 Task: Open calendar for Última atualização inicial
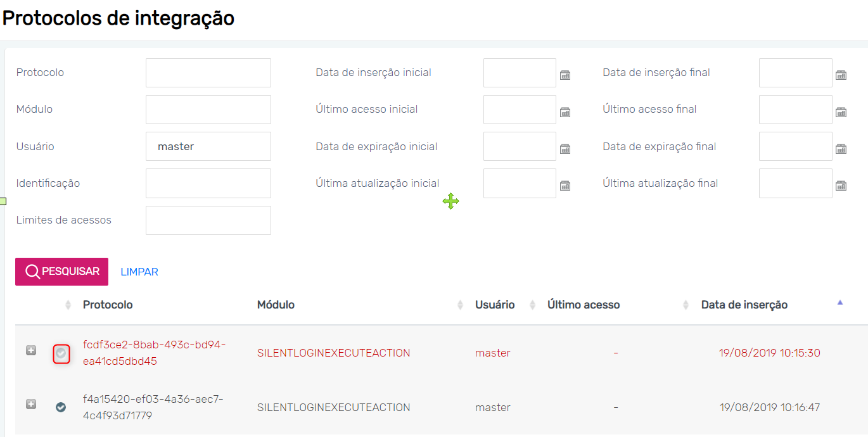[565, 186]
